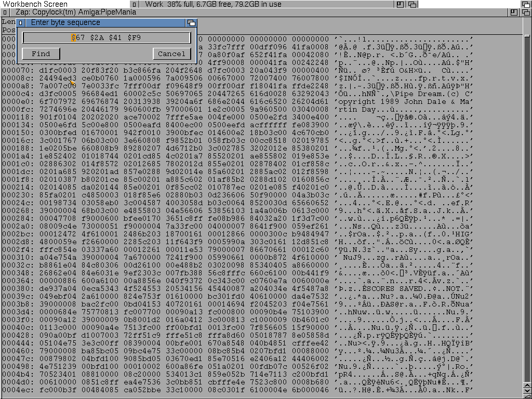Select address label 0002d8:
This screenshot has height=399, width=532.
point(18,242)
